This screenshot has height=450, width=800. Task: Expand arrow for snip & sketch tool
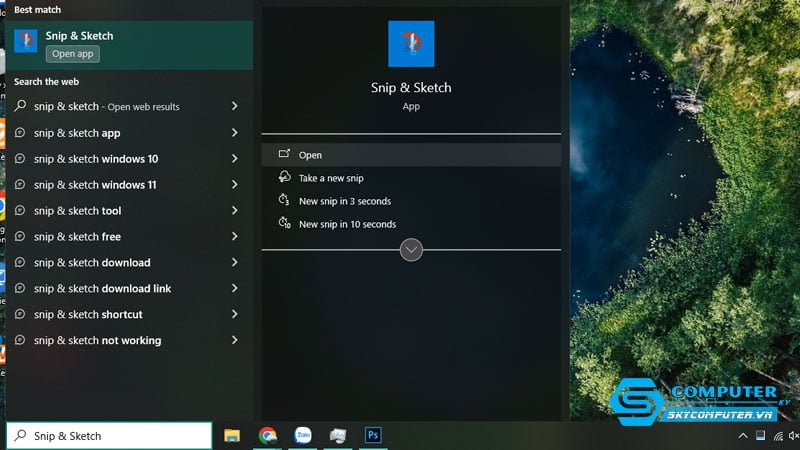pos(235,210)
